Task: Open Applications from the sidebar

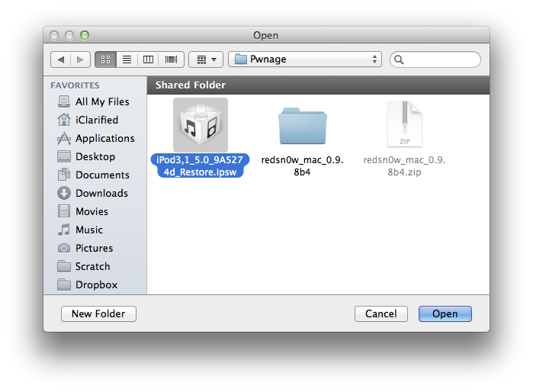Action: [104, 138]
